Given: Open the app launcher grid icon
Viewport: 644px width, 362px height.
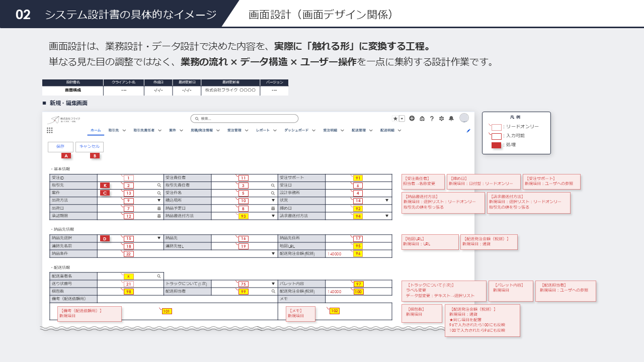Looking at the screenshot, I should tap(50, 130).
